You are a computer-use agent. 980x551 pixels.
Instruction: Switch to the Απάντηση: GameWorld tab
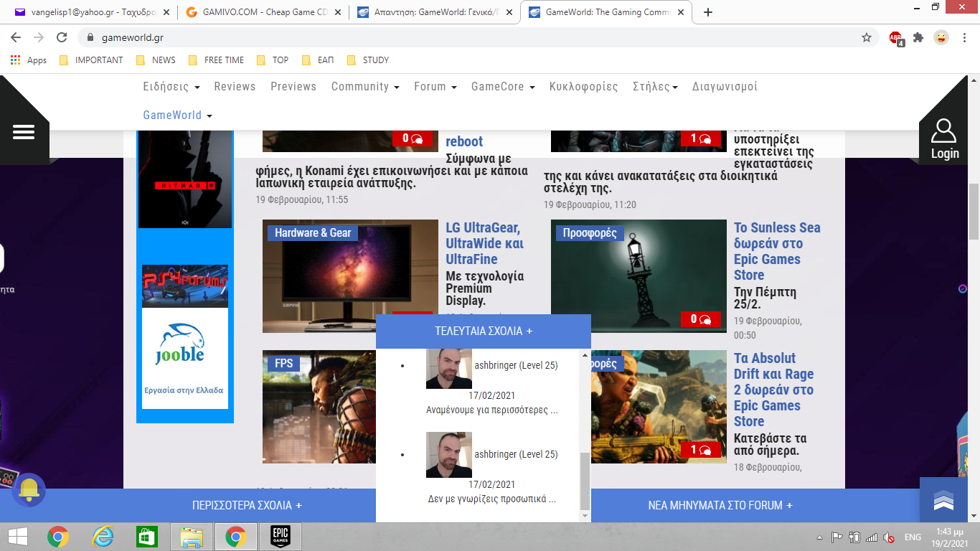(x=433, y=12)
